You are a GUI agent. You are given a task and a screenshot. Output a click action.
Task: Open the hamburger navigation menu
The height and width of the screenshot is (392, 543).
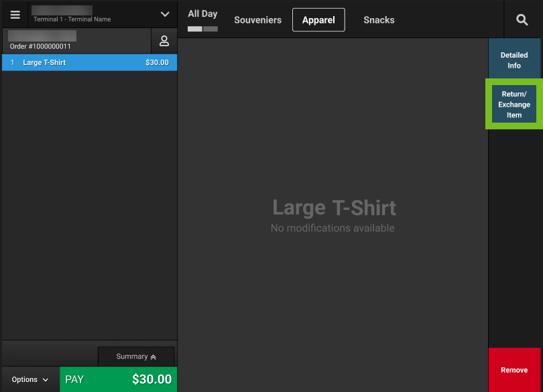pyautogui.click(x=15, y=14)
